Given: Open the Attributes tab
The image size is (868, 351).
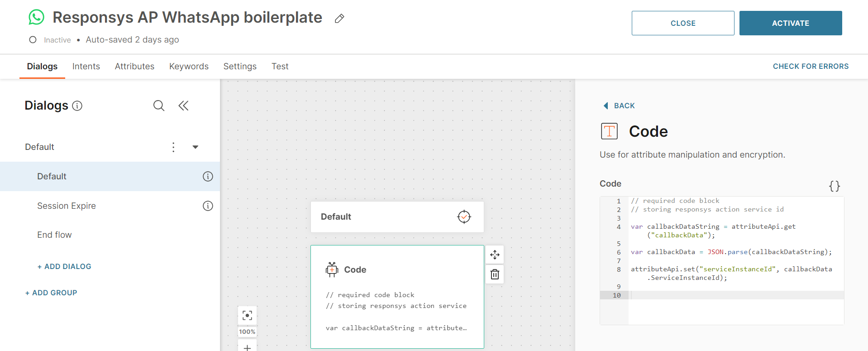Looking at the screenshot, I should coord(134,67).
